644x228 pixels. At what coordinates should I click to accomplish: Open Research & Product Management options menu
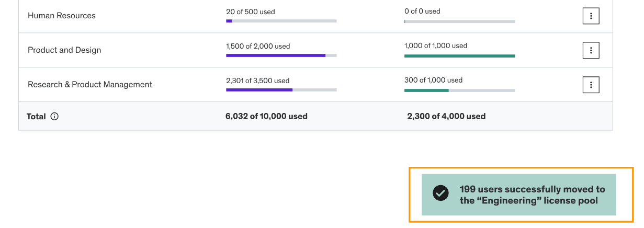tap(591, 85)
